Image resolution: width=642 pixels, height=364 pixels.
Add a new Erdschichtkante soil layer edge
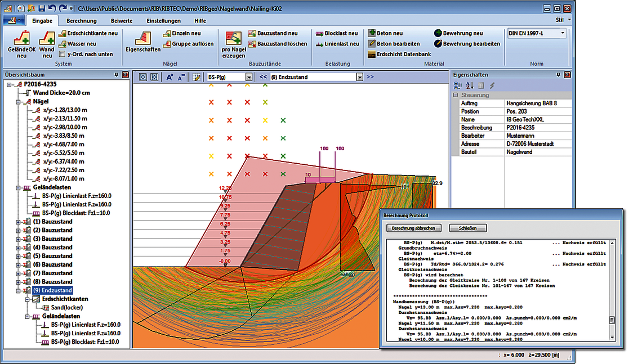click(88, 33)
